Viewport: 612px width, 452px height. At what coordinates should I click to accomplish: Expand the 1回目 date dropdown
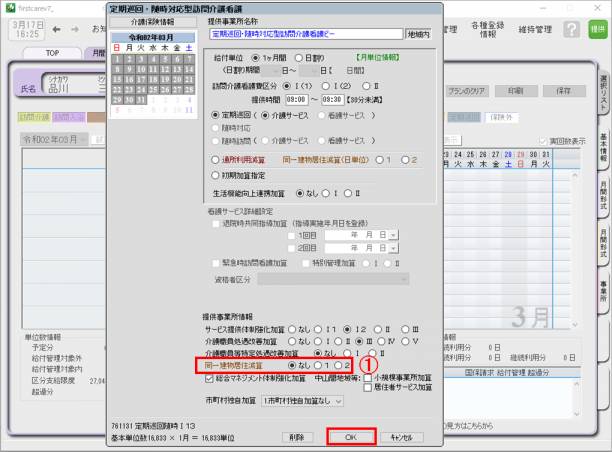click(x=394, y=234)
